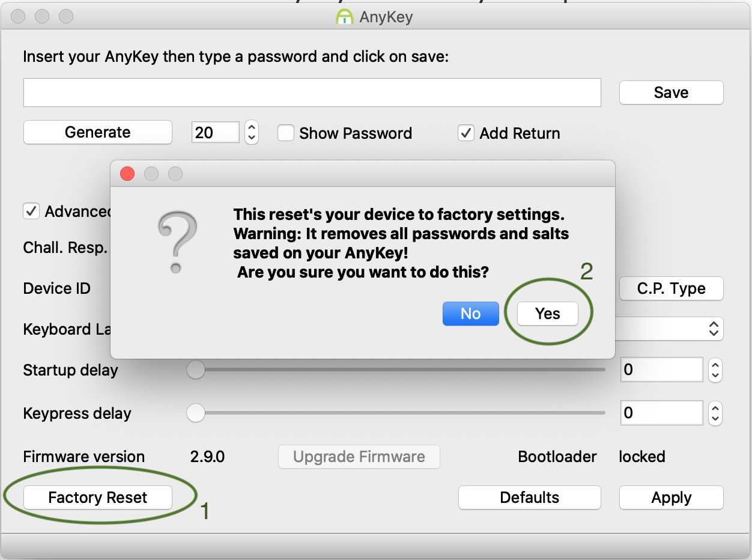Screen dimensions: 752x560
Task: Click the 'Device ID' label
Action: [57, 288]
